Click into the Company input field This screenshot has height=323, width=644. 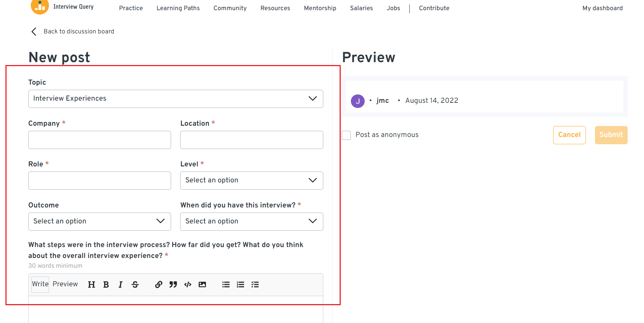(x=100, y=140)
